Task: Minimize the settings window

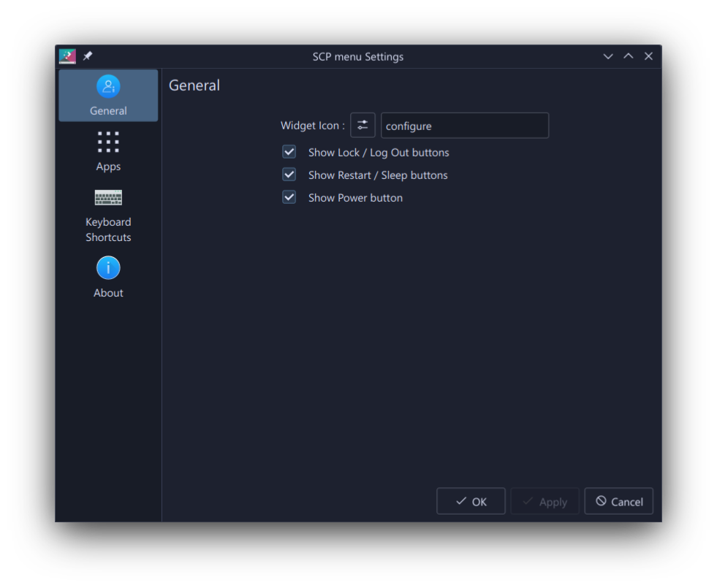Action: (x=607, y=56)
